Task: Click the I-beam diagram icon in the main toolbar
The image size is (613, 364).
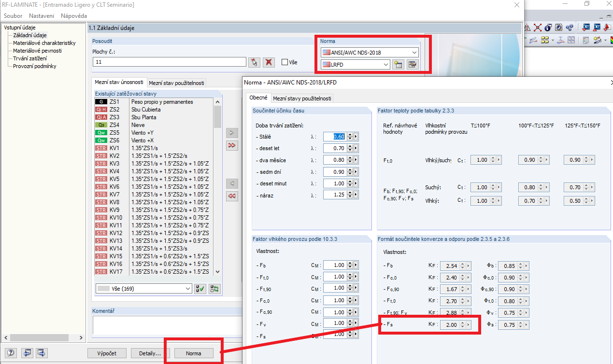Action: point(561,40)
